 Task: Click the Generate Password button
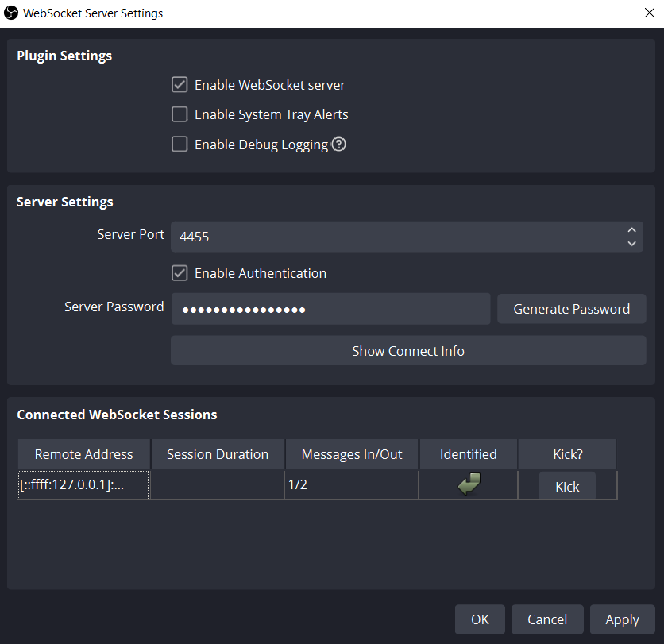coord(571,309)
